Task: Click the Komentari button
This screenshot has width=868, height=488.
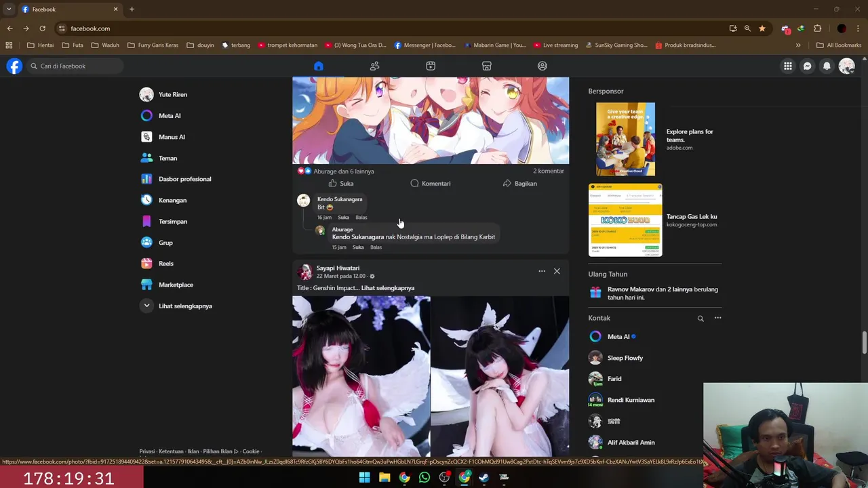Action: point(431,184)
